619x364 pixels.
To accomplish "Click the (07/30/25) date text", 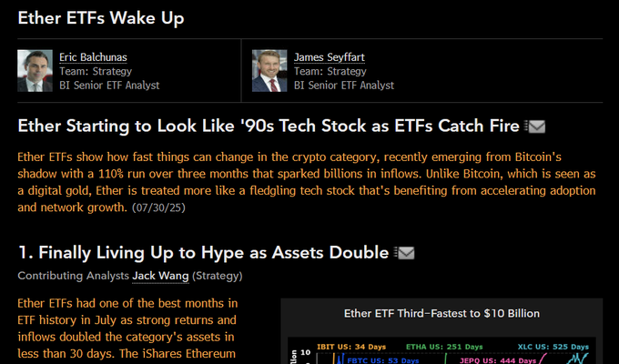I will click(x=158, y=207).
